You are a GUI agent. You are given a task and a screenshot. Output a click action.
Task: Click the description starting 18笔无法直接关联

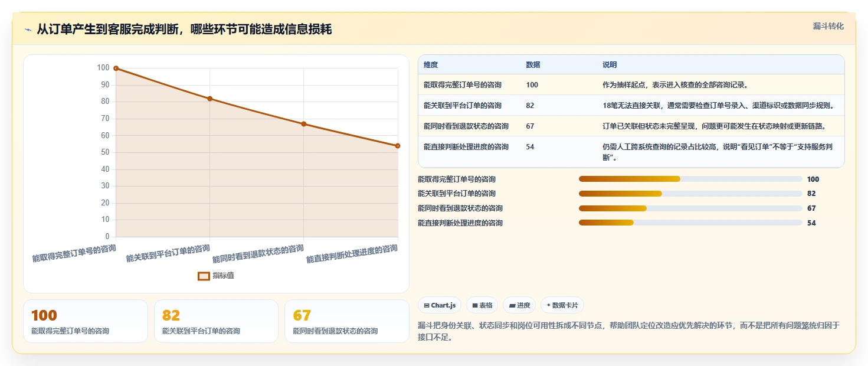pyautogui.click(x=718, y=106)
